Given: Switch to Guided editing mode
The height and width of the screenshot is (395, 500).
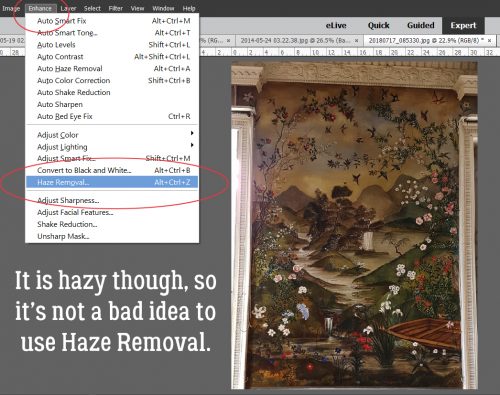Looking at the screenshot, I should [x=421, y=25].
